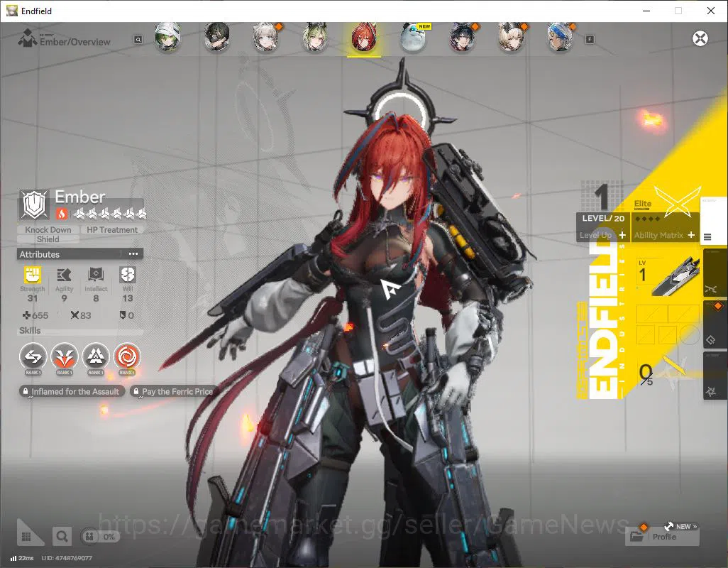Viewport: 728px width, 568px height.
Task: Expand attributes with the three-dots button
Action: [133, 254]
